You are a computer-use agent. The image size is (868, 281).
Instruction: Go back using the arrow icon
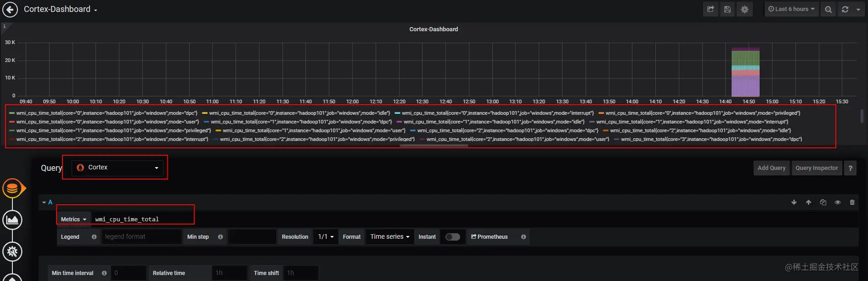coord(10,9)
